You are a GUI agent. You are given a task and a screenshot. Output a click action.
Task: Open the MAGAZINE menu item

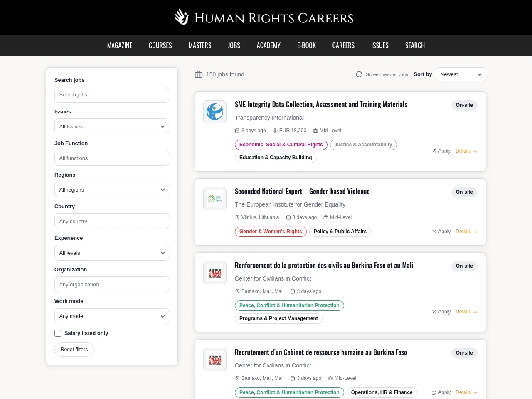[120, 45]
